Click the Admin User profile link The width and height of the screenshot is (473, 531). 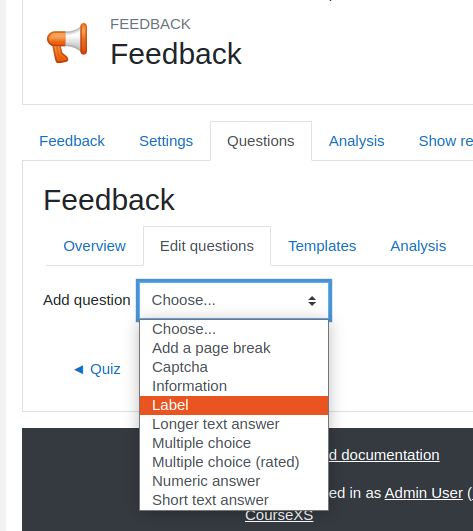pyautogui.click(x=424, y=493)
